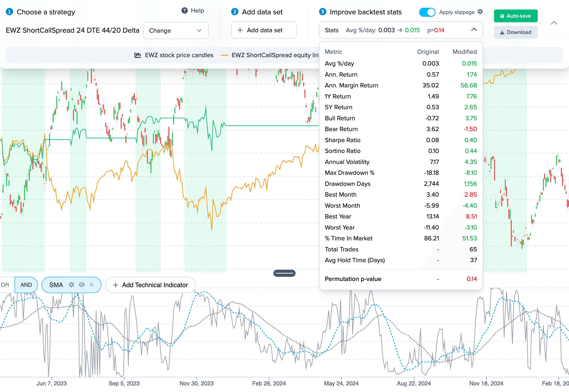Click the Total Trades label

341,249
